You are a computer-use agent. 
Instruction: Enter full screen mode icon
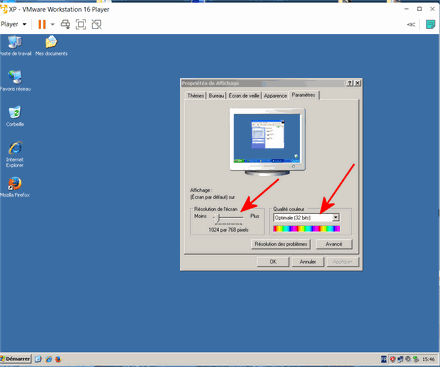point(81,24)
